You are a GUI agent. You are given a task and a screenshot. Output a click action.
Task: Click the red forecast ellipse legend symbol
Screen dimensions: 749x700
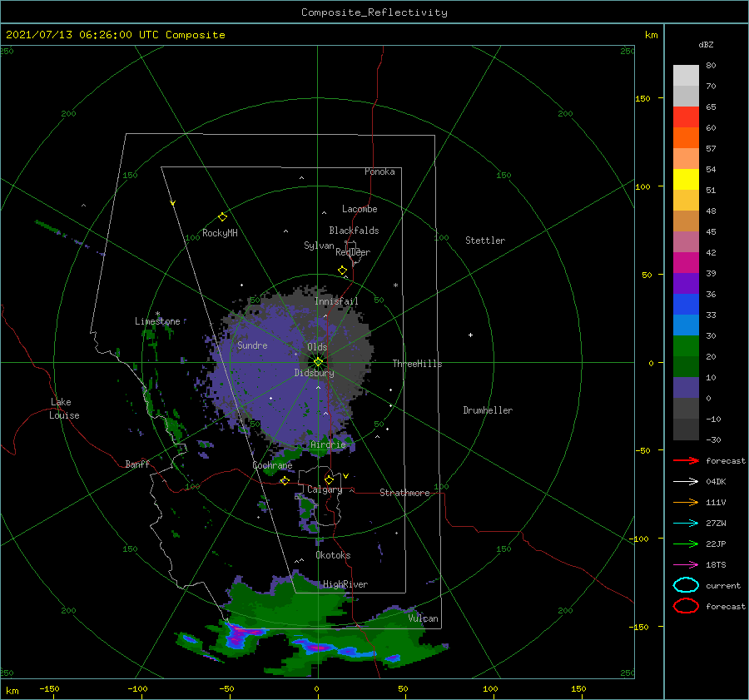tap(686, 606)
